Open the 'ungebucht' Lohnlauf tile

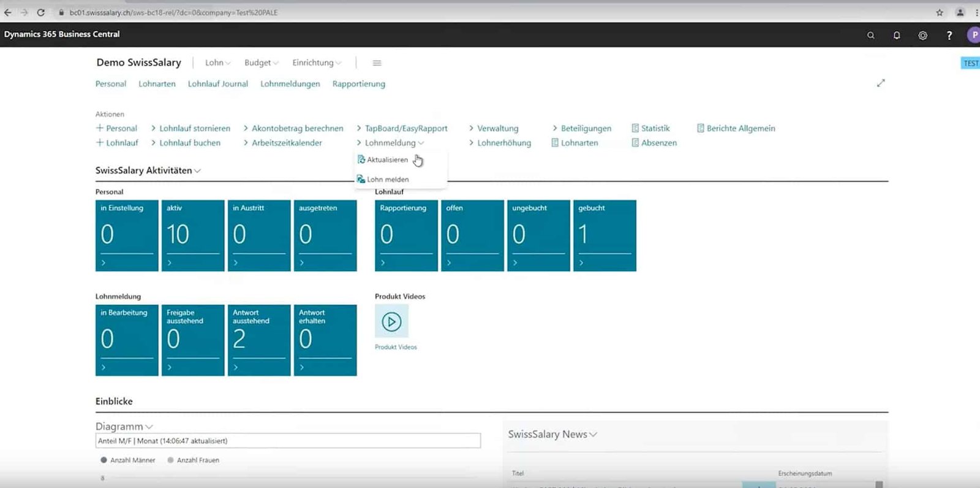[538, 235]
